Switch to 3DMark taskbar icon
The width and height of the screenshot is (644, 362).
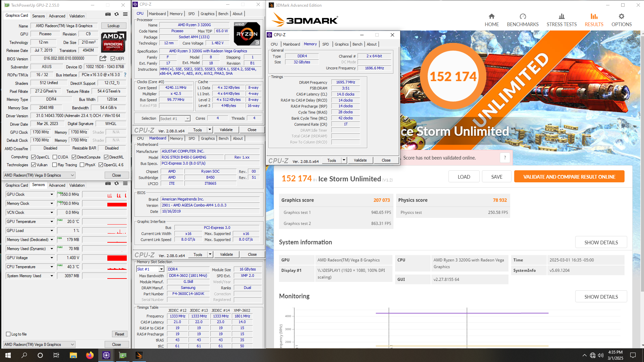pyautogui.click(x=139, y=355)
